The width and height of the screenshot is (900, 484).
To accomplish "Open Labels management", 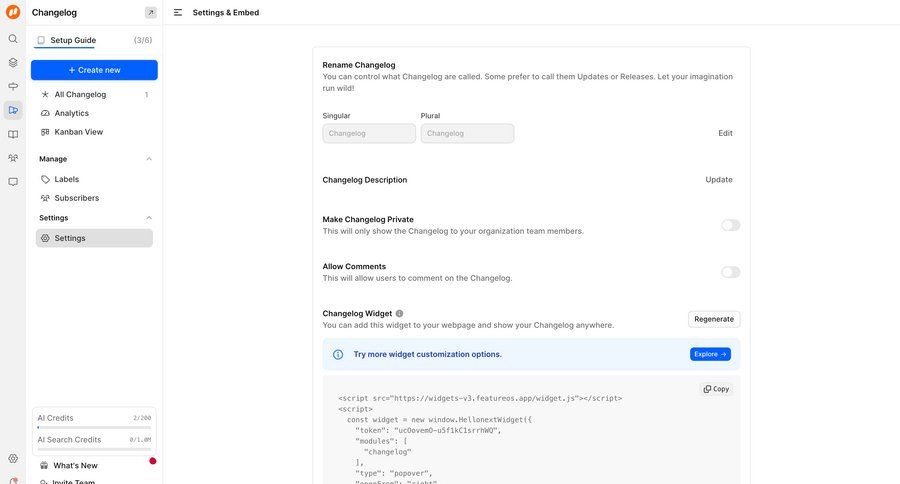I will [x=94, y=179].
